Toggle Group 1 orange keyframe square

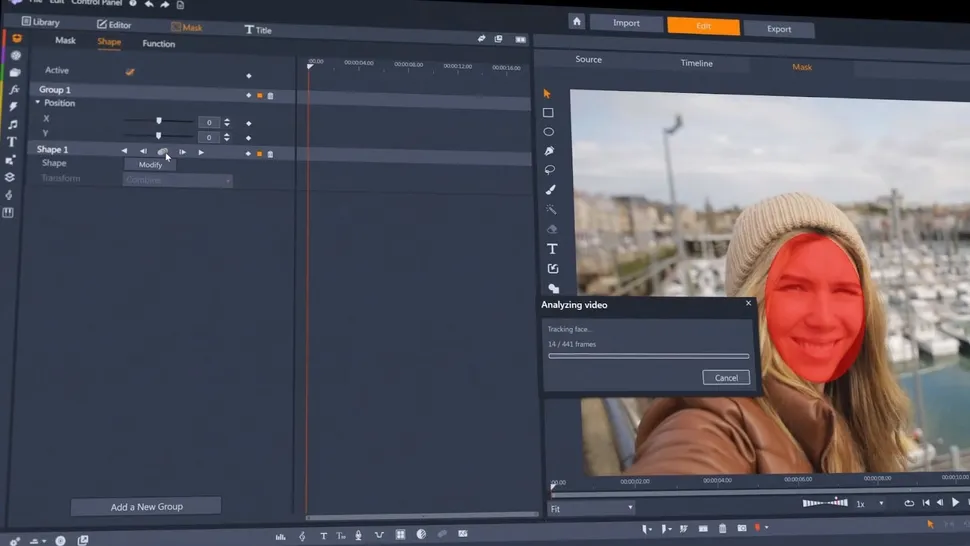point(259,96)
